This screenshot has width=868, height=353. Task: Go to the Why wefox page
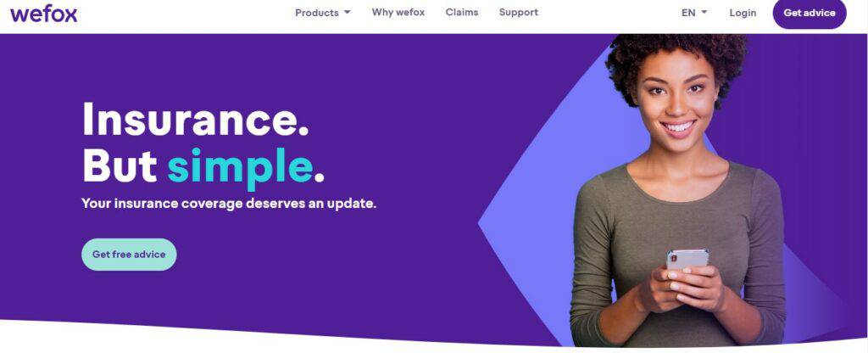pos(398,12)
